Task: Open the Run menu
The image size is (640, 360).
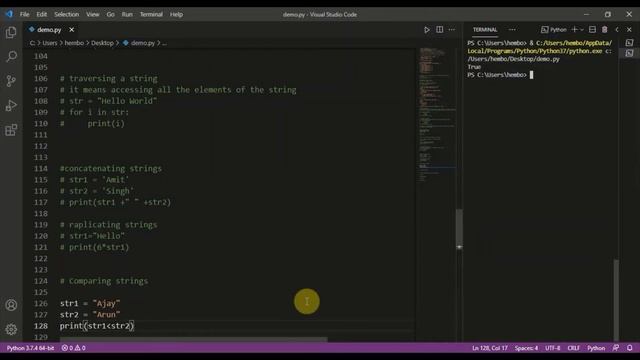Action: tap(127, 14)
